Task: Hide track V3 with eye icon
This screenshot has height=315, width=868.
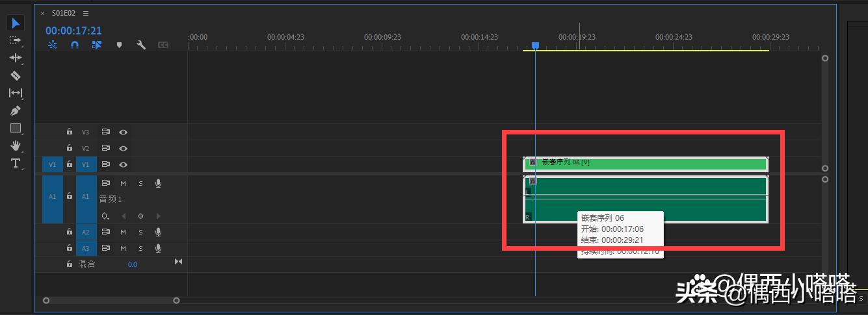Action: (x=123, y=132)
